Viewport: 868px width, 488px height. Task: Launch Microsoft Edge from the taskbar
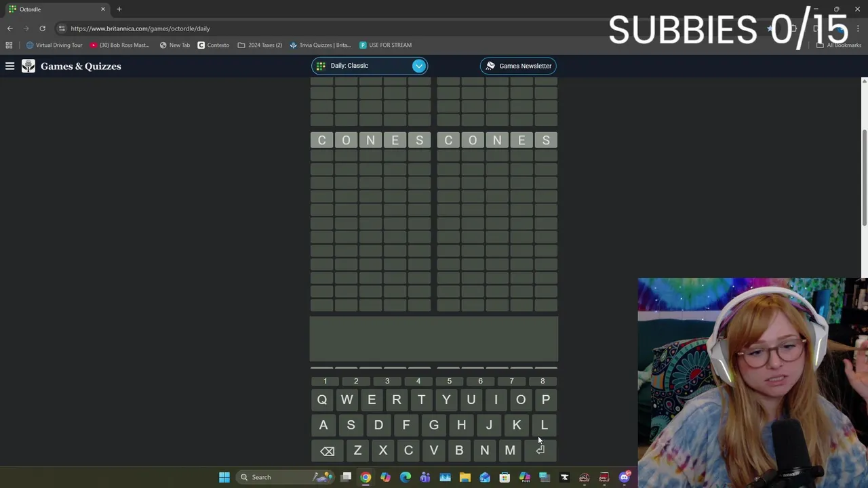[x=406, y=477]
